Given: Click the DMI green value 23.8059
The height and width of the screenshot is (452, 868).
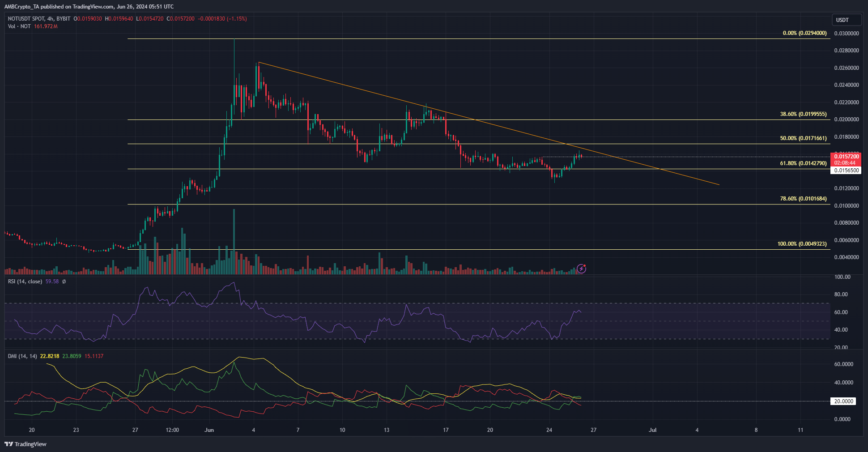Looking at the screenshot, I should (72, 356).
